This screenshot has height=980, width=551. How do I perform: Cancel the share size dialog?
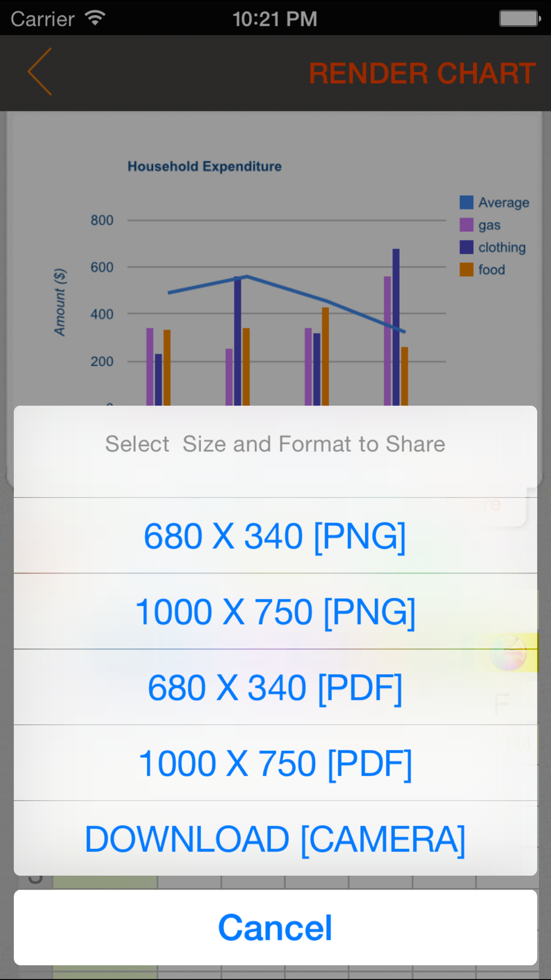tap(275, 928)
